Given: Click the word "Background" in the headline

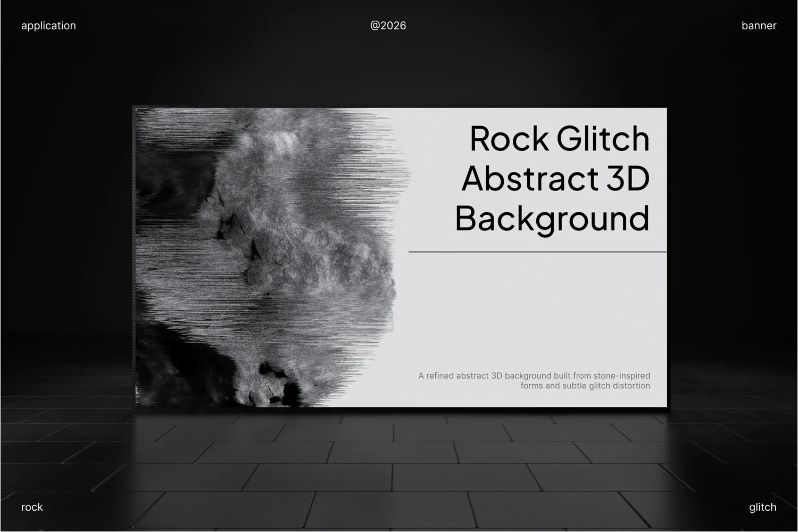Looking at the screenshot, I should (x=552, y=219).
